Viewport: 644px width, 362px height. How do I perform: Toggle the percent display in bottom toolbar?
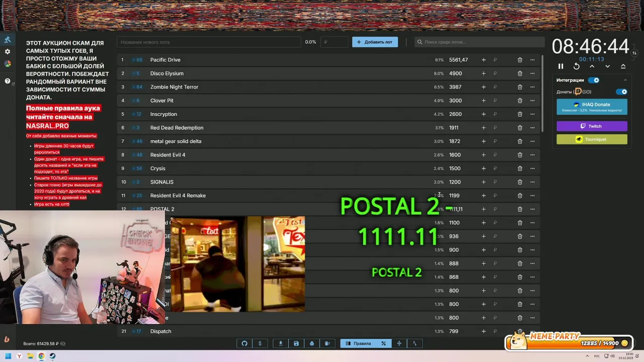coord(383,343)
